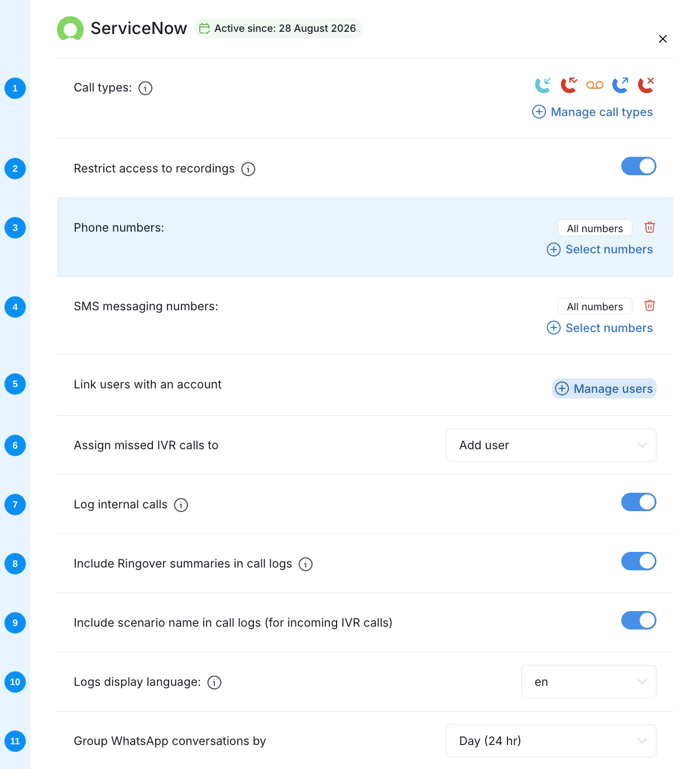
Task: Click Link users with an account label
Action: point(147,384)
